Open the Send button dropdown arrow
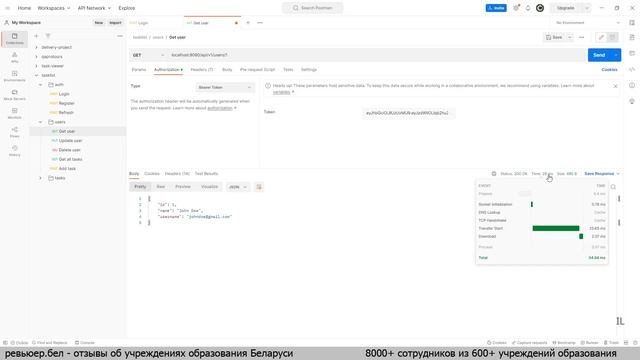640x360 pixels. [x=616, y=55]
